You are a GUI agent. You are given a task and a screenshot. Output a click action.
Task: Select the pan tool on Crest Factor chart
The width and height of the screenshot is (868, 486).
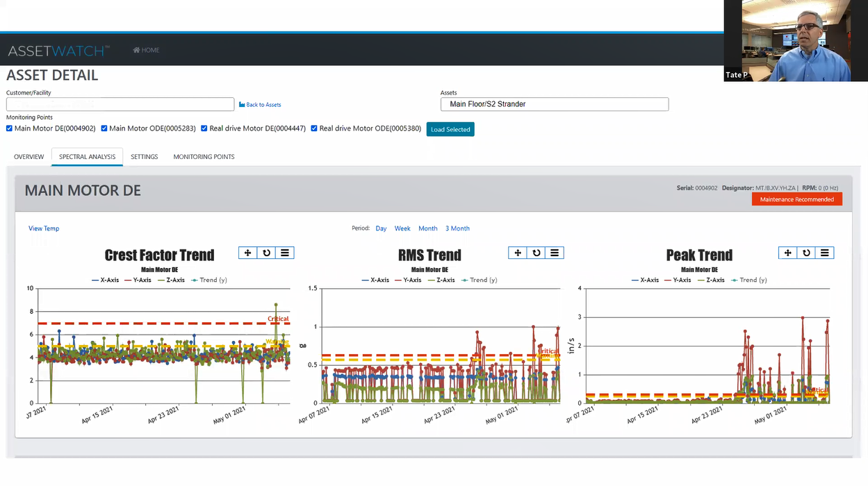point(248,252)
